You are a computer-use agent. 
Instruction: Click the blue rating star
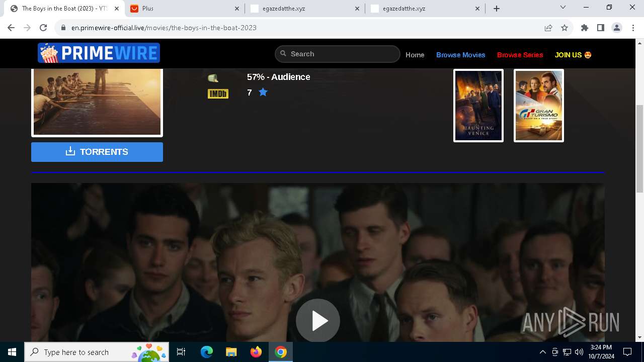pyautogui.click(x=263, y=92)
